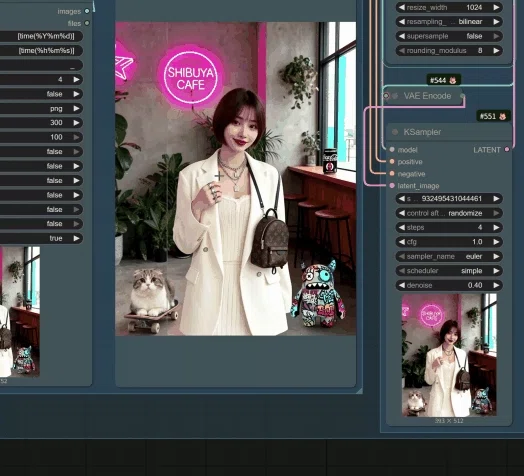This screenshot has width=524, height=476.
Task: Open the resampling bilinear dropdown
Action: pyautogui.click(x=449, y=22)
